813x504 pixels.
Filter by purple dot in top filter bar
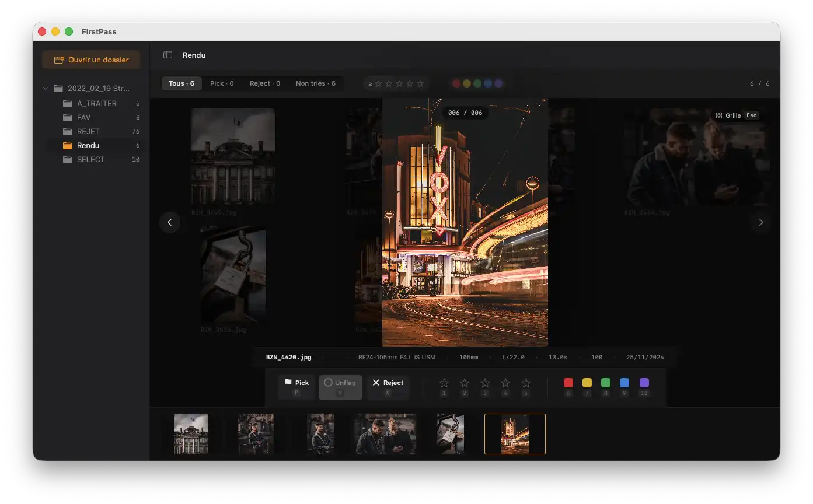point(498,83)
